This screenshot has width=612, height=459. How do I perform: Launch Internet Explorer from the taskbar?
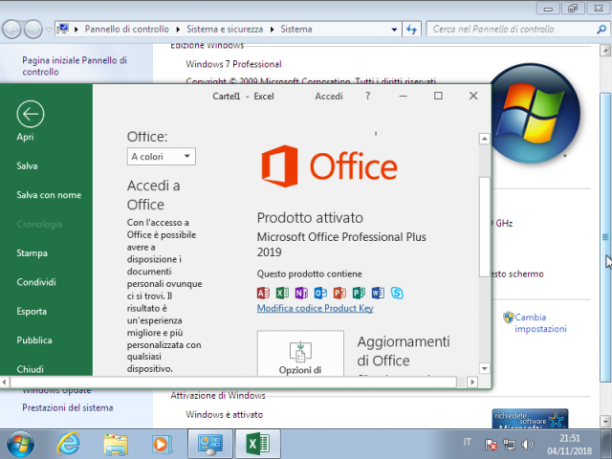(68, 444)
